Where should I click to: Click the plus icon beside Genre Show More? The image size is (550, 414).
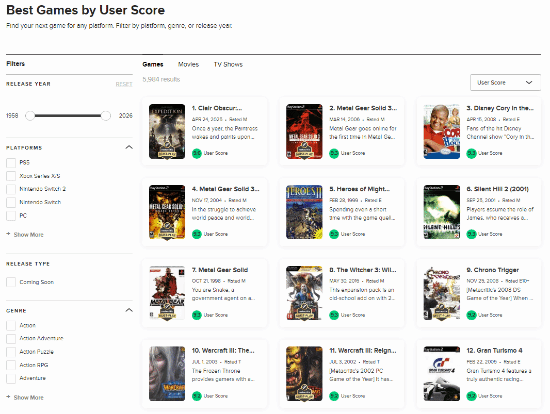coord(8,397)
